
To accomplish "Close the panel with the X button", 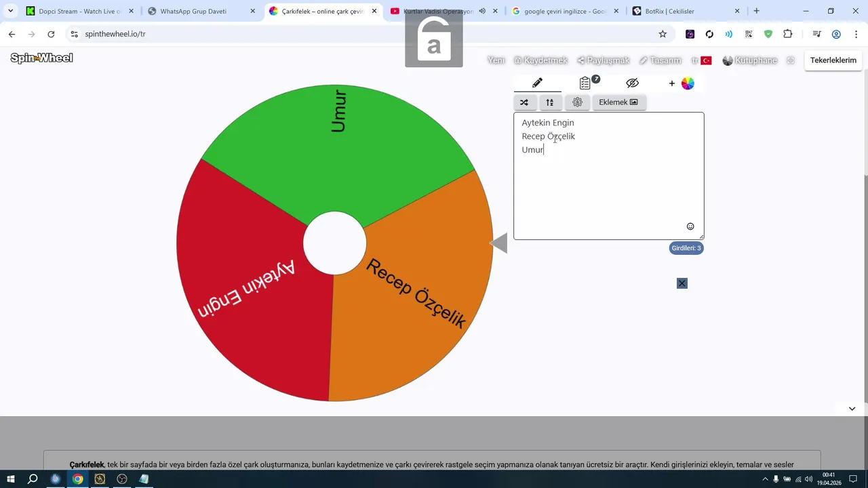I will 682,283.
